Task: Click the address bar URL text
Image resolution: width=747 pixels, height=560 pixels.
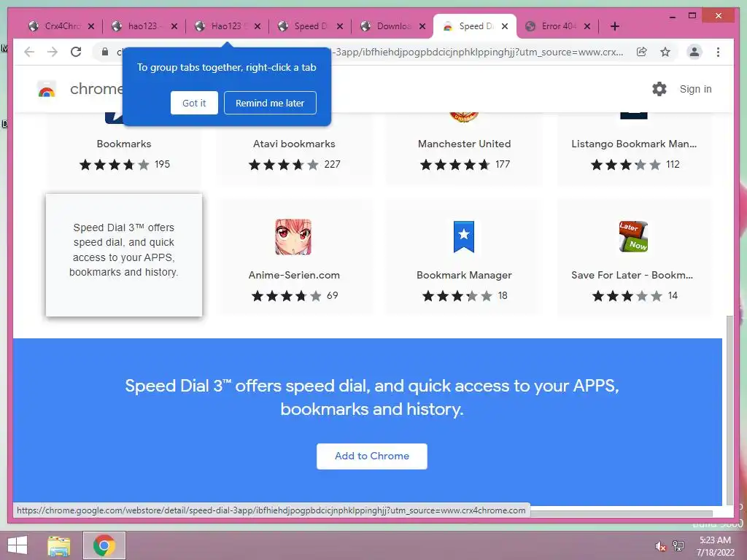Action: point(476,52)
